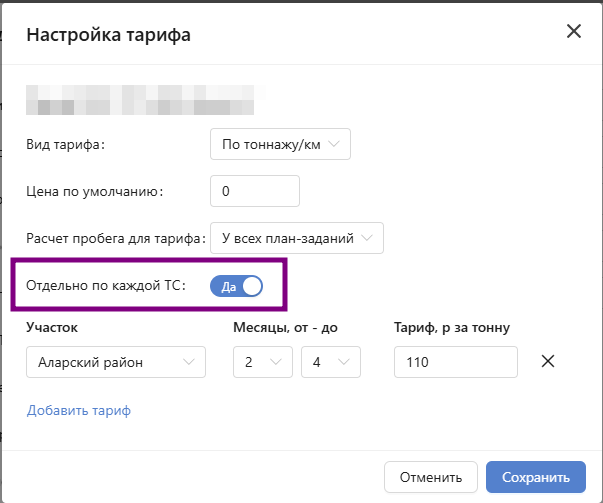Open the Участок dropdown showing Аларский район

(x=115, y=362)
